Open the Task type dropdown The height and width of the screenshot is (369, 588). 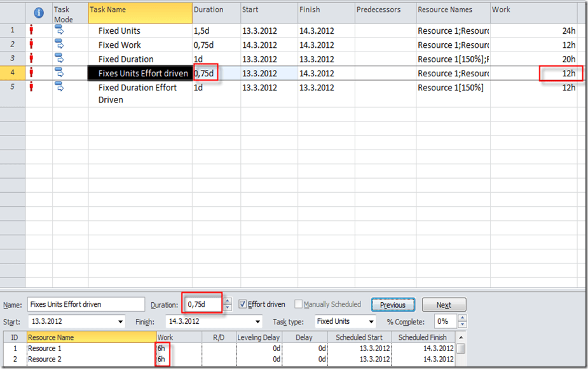pos(371,321)
